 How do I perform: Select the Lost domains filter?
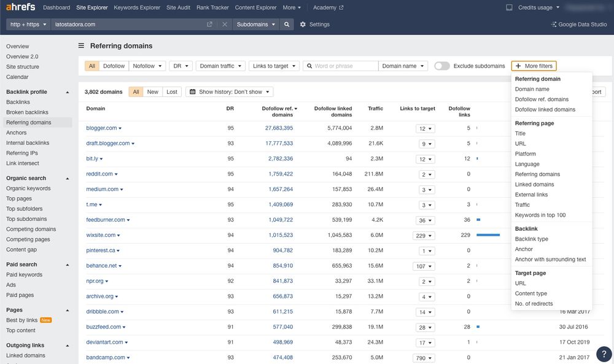tap(171, 91)
